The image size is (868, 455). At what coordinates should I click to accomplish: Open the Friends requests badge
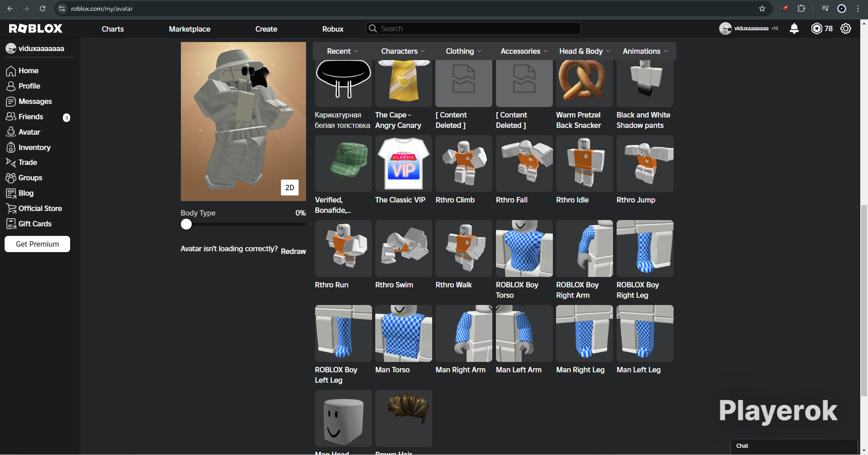(x=66, y=118)
